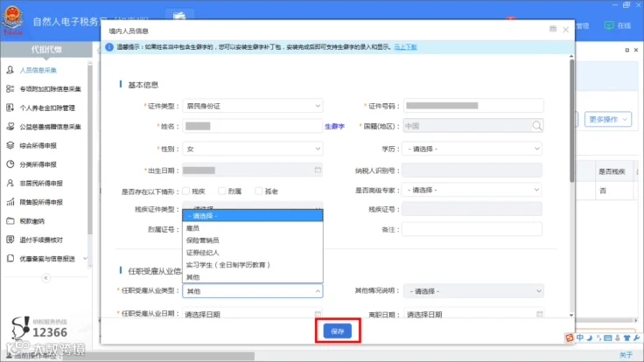Click the 备注 input field
This screenshot has width=644, height=362.
pyautogui.click(x=472, y=229)
